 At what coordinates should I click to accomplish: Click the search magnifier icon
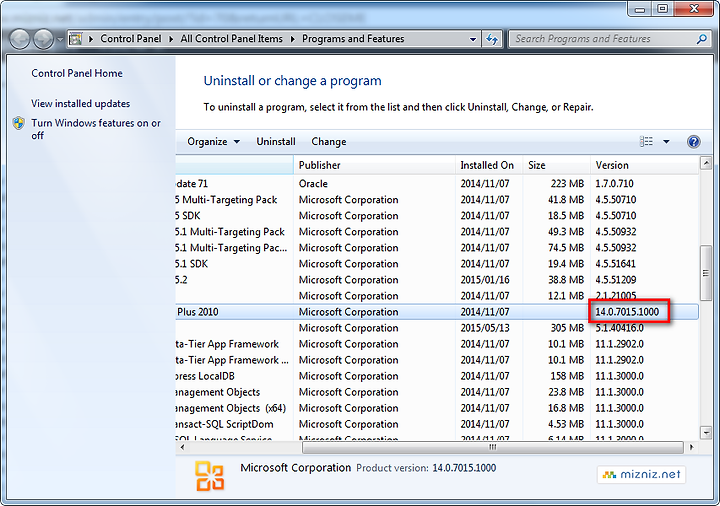[x=701, y=39]
